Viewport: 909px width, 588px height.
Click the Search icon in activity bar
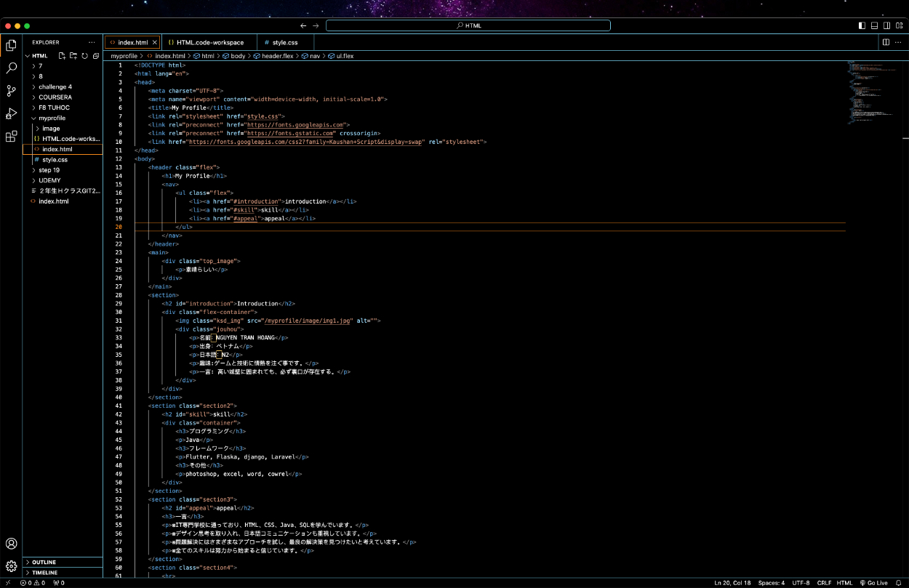click(11, 68)
